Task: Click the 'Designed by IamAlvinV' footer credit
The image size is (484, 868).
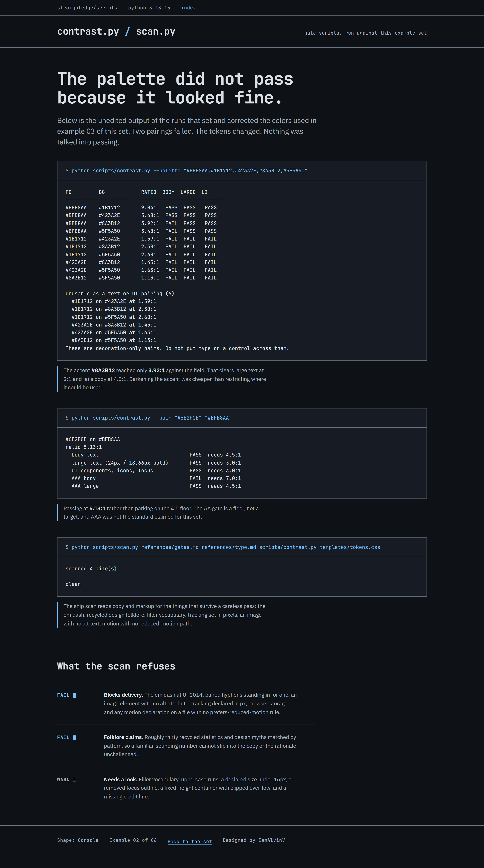Action: pos(254,840)
